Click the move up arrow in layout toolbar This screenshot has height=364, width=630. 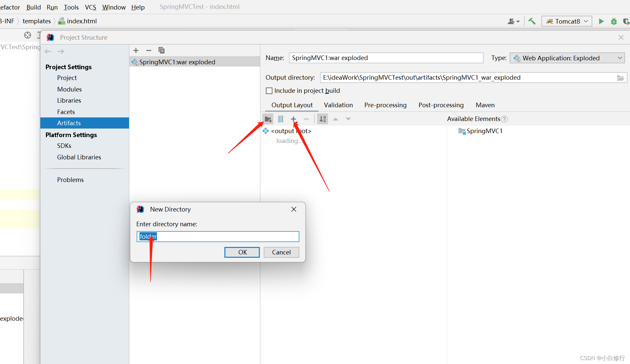click(336, 119)
